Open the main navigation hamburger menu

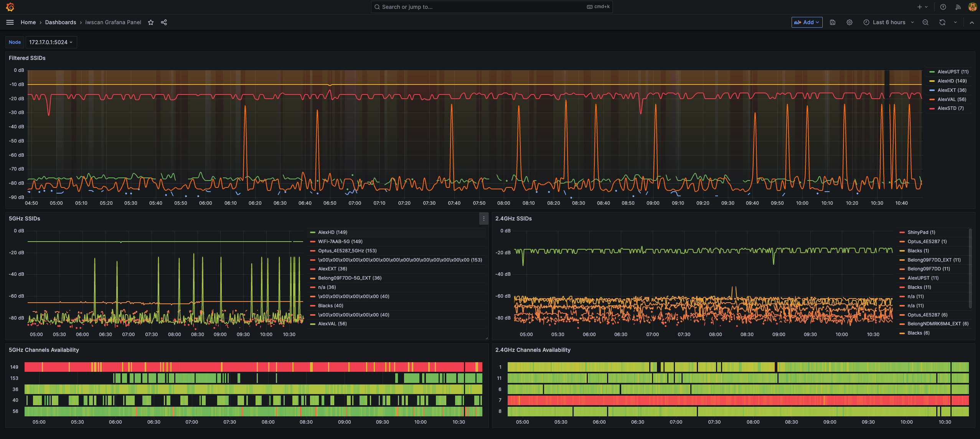pos(10,22)
